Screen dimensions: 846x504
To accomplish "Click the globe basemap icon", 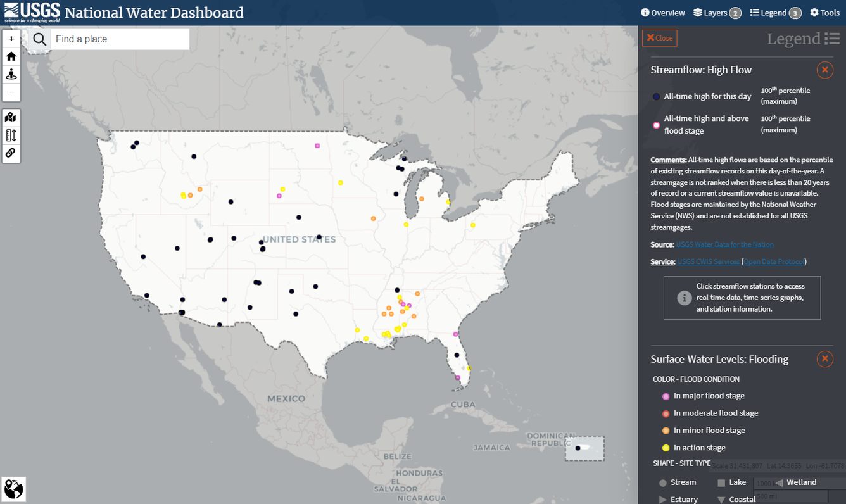I will click(13, 489).
